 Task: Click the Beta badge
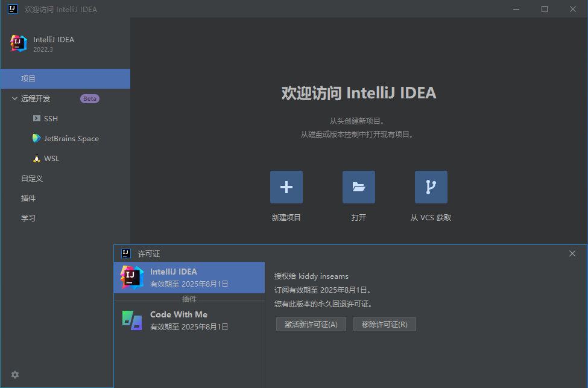[90, 99]
